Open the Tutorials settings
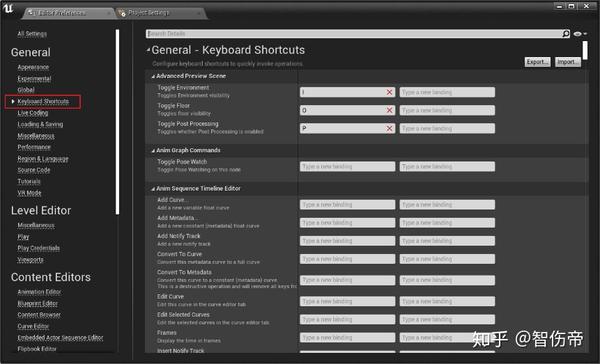Image resolution: width=600 pixels, height=364 pixels. pos(29,181)
